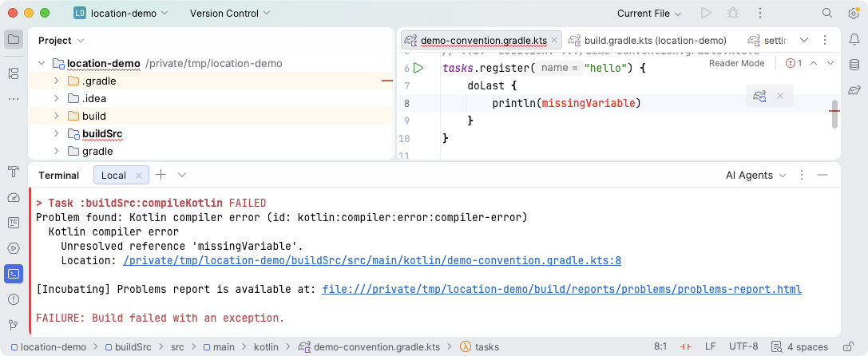Click the 4 spaces indent setting
Image resolution: width=868 pixels, height=356 pixels.
[x=799, y=347]
